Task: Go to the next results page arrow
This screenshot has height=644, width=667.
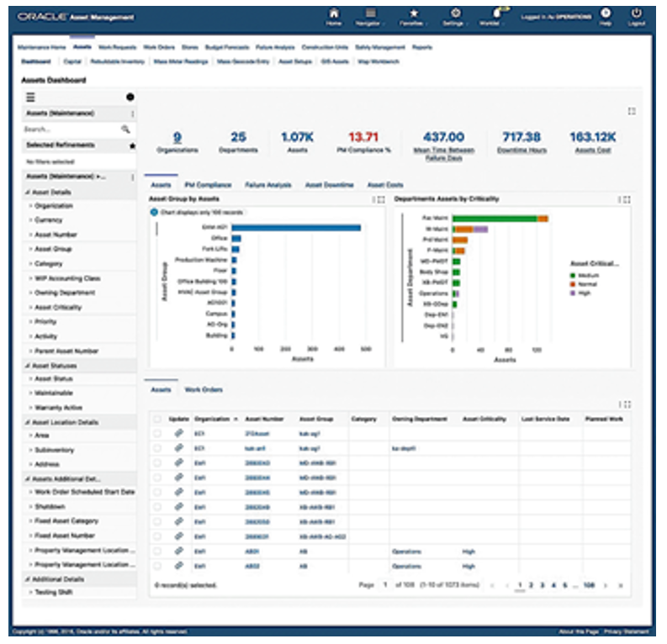Action: 606,585
